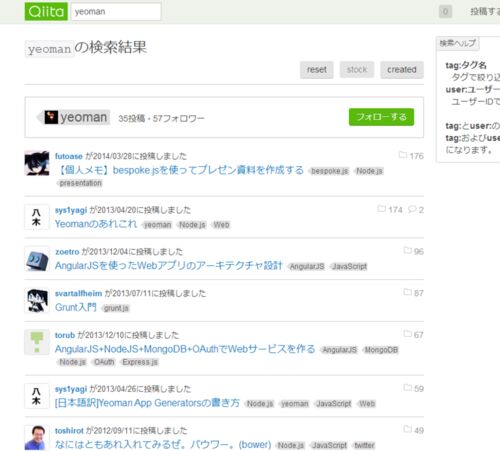The height and width of the screenshot is (451, 500).
Task: Select the bespoke.js tag
Action: point(329,171)
